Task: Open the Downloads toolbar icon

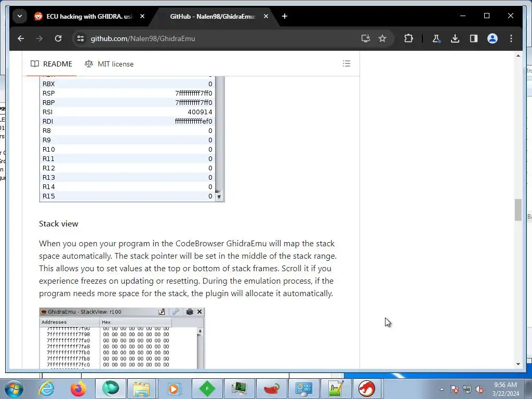Action: [x=455, y=38]
